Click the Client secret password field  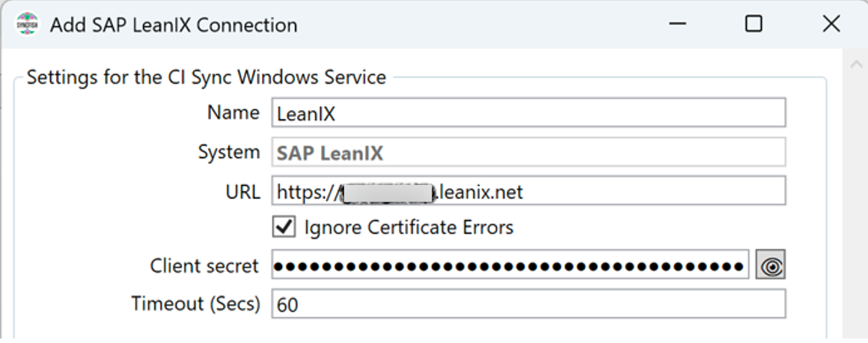[510, 264]
